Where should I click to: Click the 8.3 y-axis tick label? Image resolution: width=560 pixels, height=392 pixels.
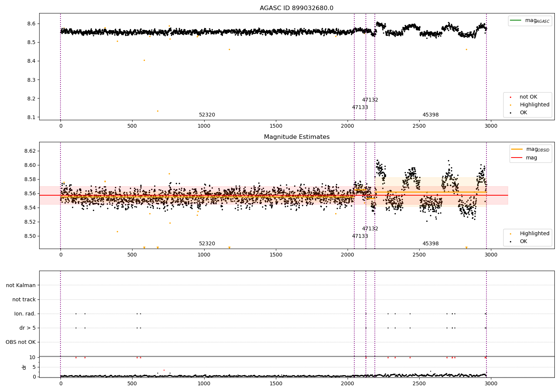[31, 80]
